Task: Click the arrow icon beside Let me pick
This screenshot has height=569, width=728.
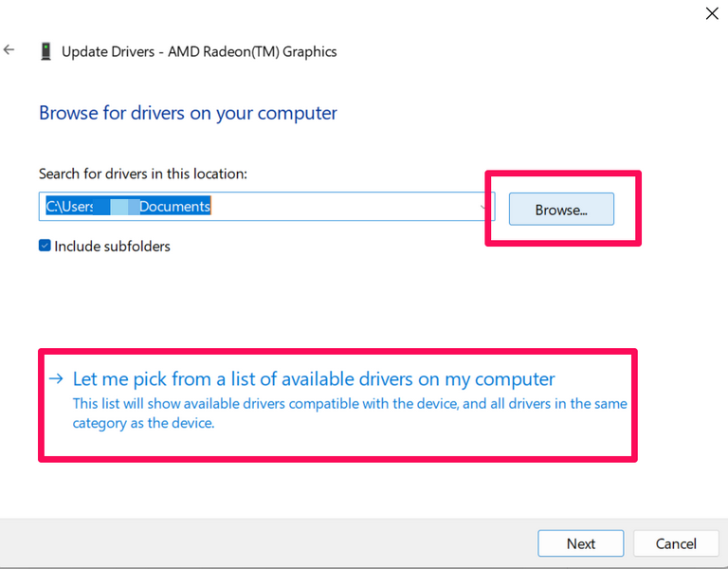Action: (56, 378)
